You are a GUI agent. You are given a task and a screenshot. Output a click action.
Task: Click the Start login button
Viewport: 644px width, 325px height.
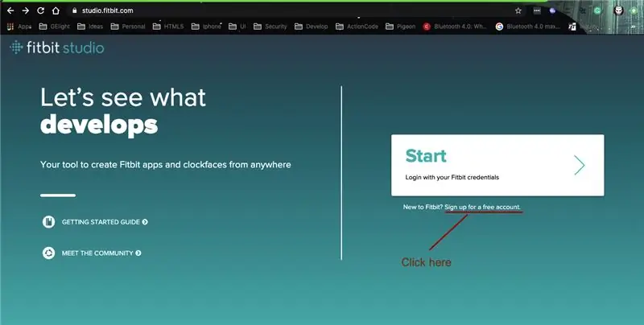(497, 166)
